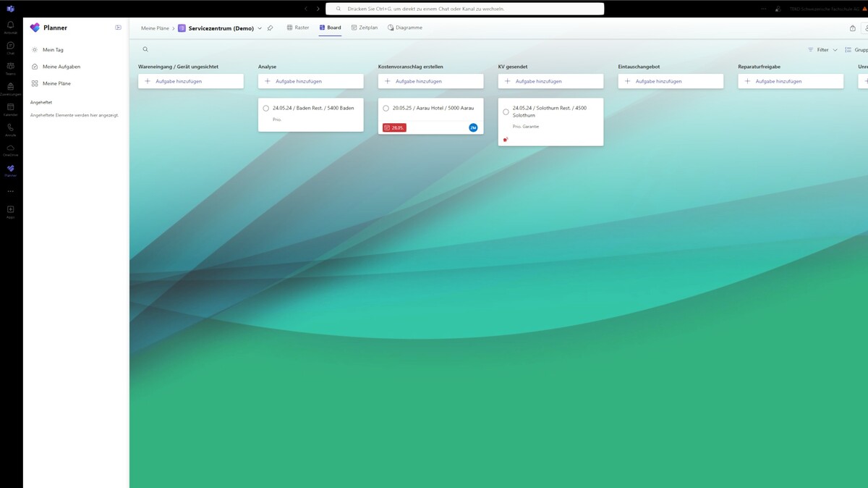
Task: Click the red 28.05. due date label
Action: pyautogui.click(x=394, y=127)
